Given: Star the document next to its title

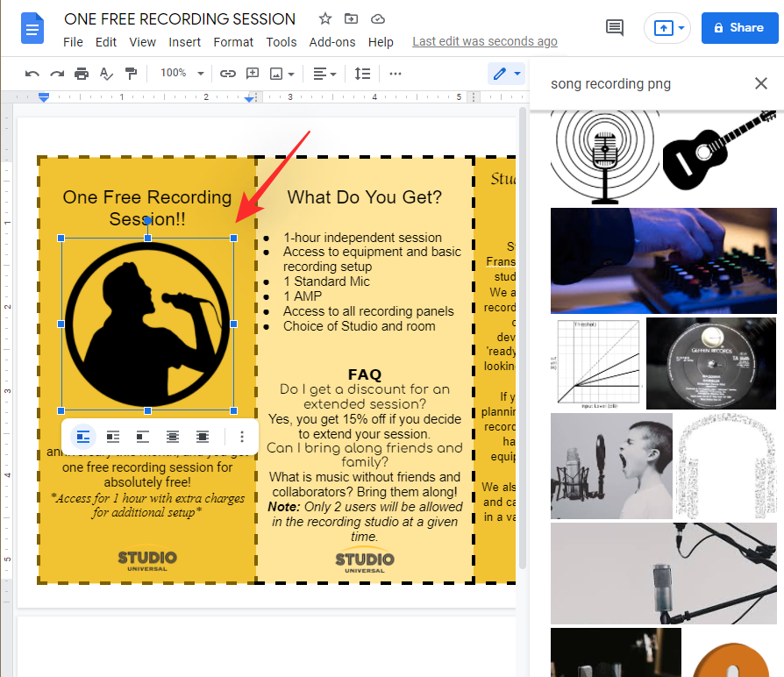Looking at the screenshot, I should pos(325,19).
